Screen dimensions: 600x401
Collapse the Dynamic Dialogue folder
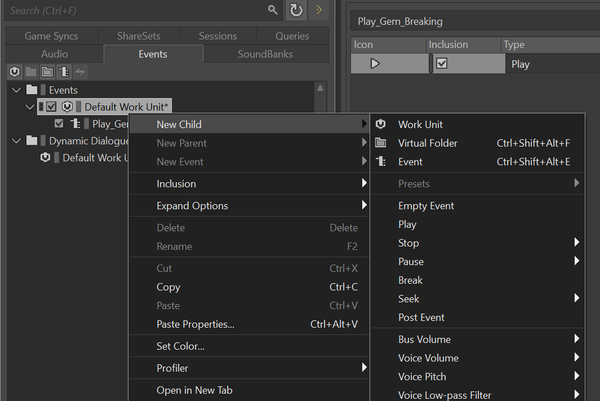click(x=16, y=141)
